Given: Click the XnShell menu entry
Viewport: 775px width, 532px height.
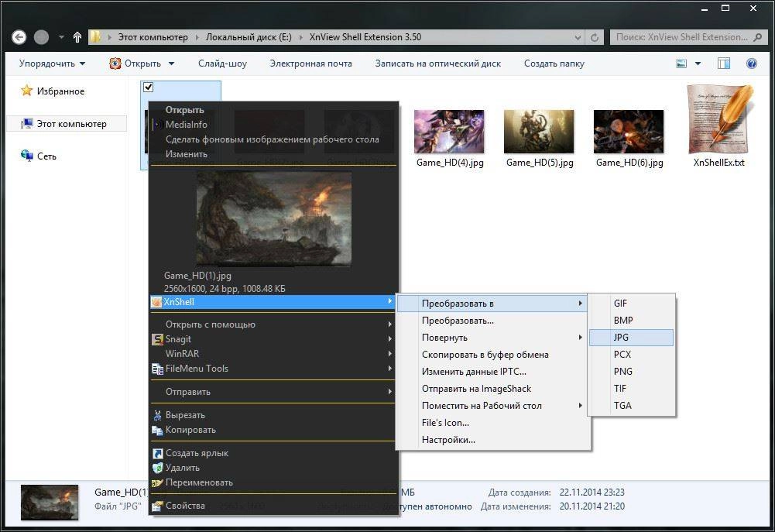Looking at the screenshot, I should pos(273,301).
